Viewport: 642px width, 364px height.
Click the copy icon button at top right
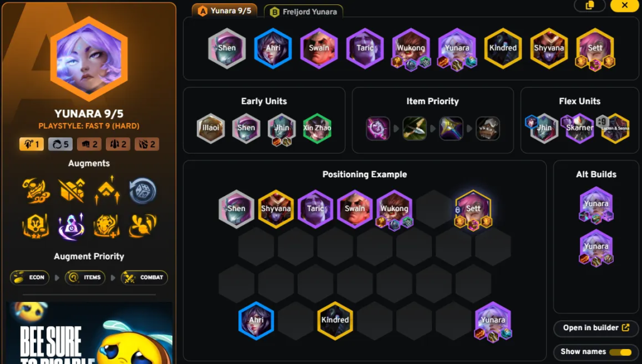(589, 5)
